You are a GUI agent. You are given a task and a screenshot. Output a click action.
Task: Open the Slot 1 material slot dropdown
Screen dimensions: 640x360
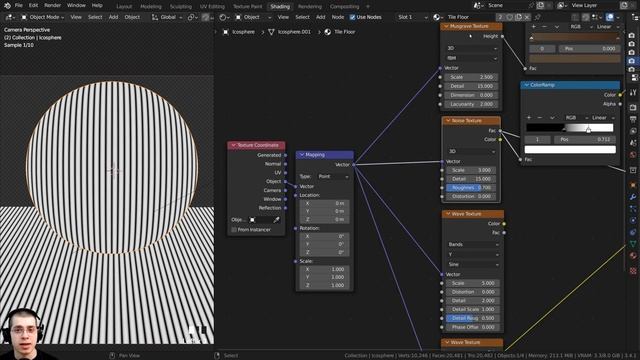[412, 17]
